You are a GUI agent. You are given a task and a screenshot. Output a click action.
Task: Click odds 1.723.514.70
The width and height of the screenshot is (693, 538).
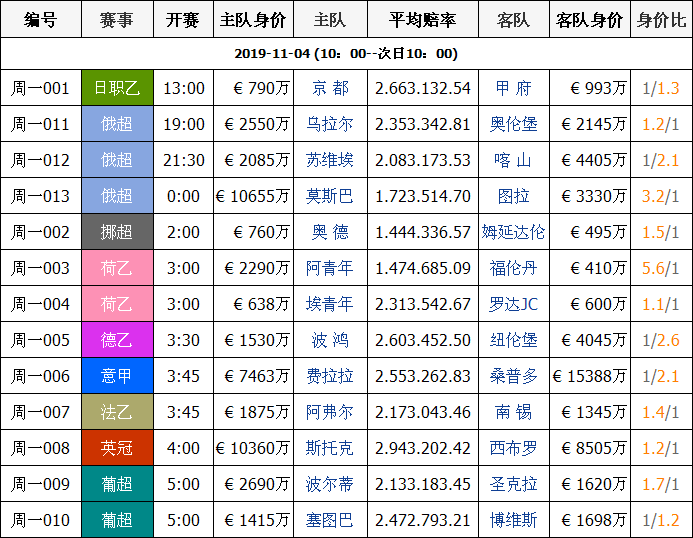tap(423, 196)
